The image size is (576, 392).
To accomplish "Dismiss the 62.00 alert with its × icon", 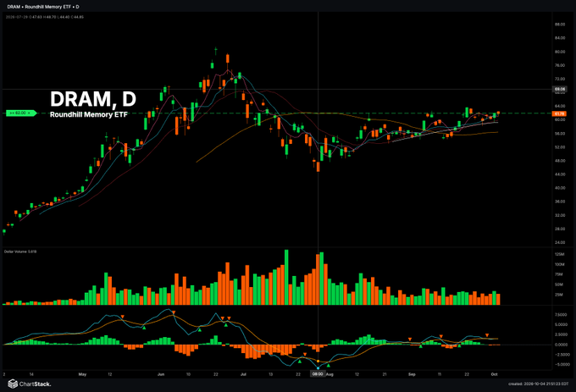I will point(29,113).
